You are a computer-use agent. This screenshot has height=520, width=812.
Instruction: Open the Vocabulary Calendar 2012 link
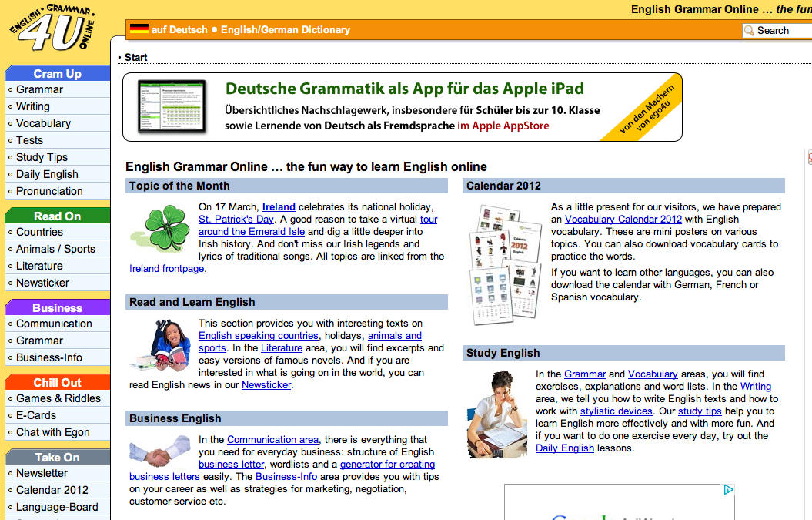(x=623, y=220)
